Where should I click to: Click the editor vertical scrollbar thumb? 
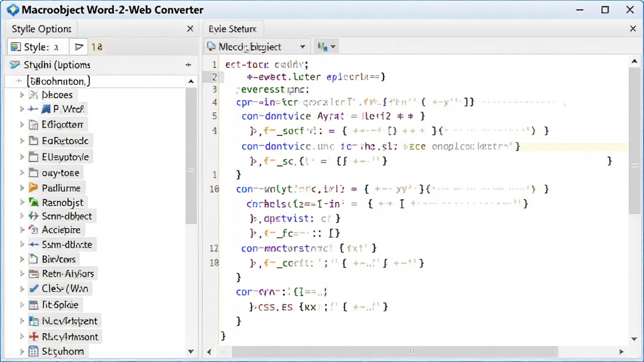tap(634, 141)
